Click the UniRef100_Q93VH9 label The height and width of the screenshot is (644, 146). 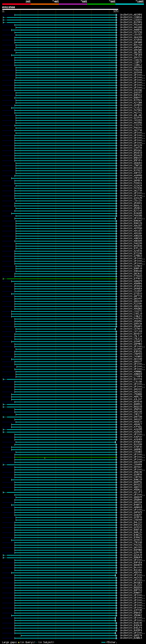131,72
